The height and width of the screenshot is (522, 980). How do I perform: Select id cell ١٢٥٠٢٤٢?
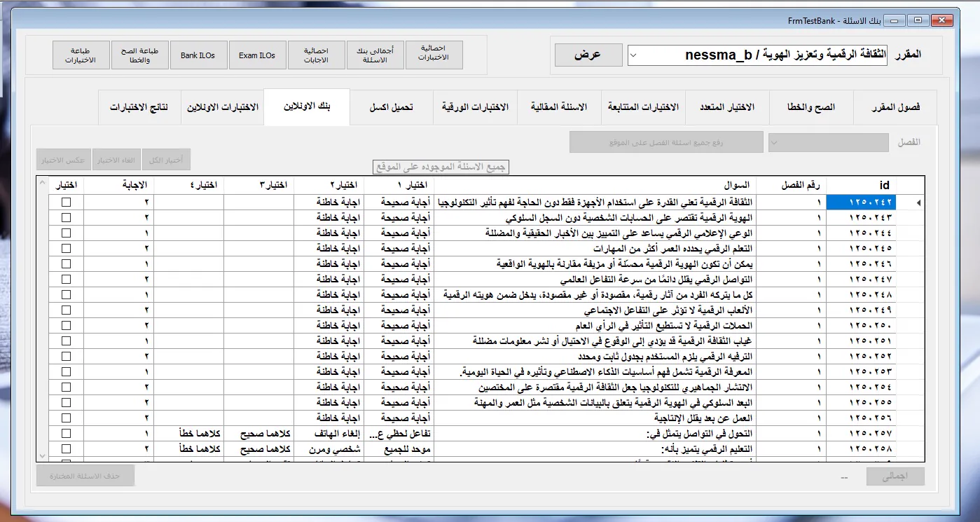[x=862, y=202]
